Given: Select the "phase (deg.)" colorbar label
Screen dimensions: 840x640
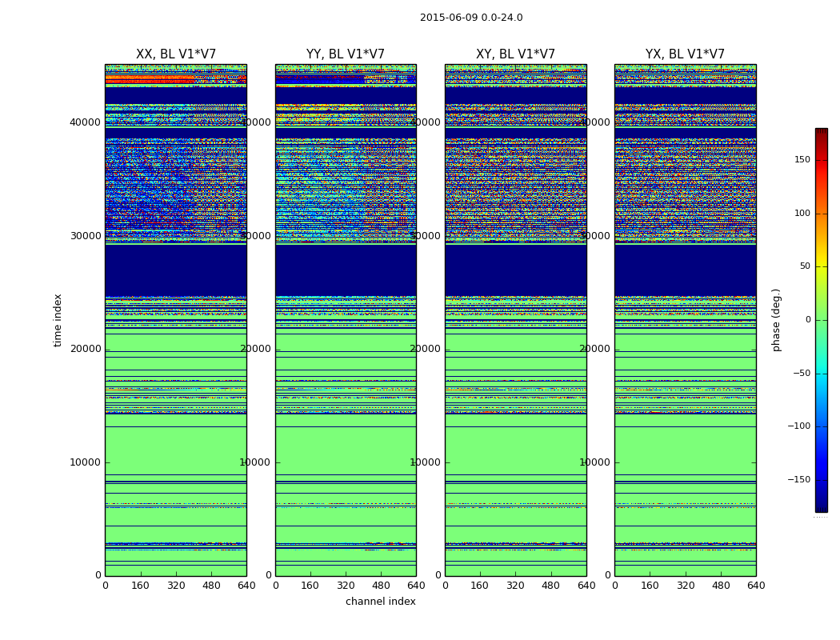Looking at the screenshot, I should (x=776, y=320).
